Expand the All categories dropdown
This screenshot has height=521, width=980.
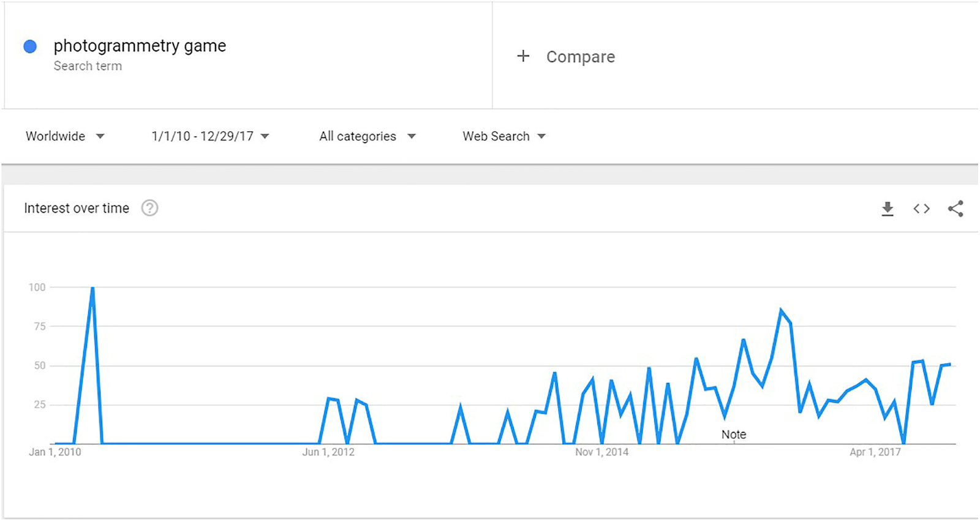tap(367, 136)
